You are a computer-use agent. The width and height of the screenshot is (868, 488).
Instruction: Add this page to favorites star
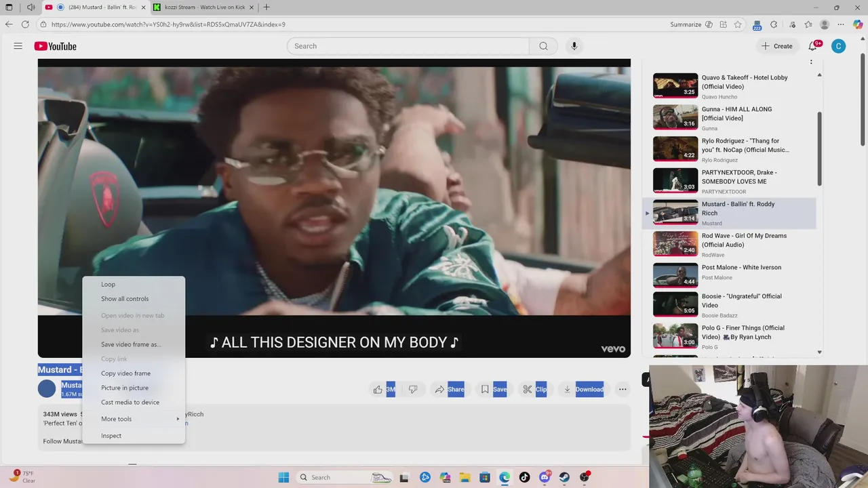(x=738, y=24)
